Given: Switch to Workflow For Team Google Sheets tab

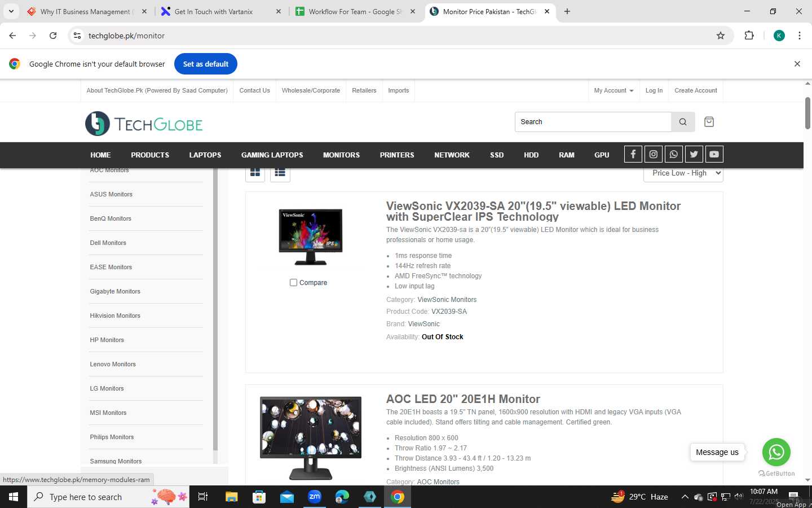Looking at the screenshot, I should pyautogui.click(x=355, y=11).
